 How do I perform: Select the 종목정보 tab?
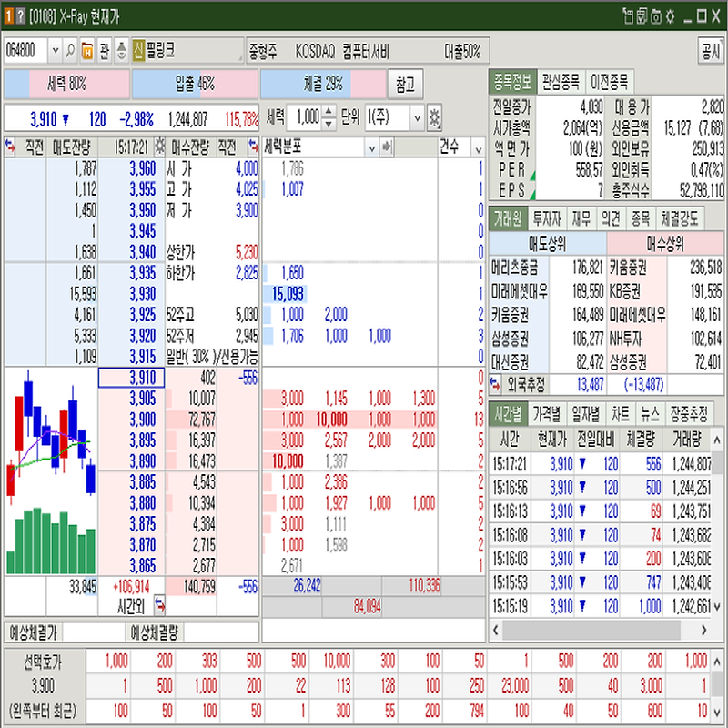(512, 83)
